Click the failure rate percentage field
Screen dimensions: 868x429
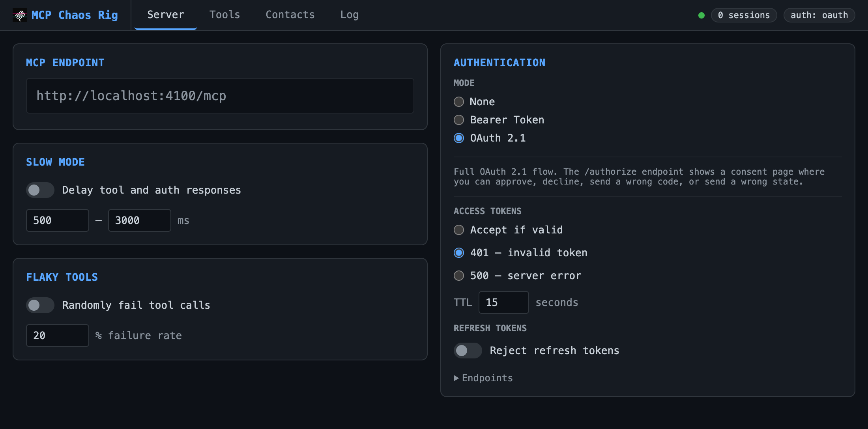click(57, 335)
